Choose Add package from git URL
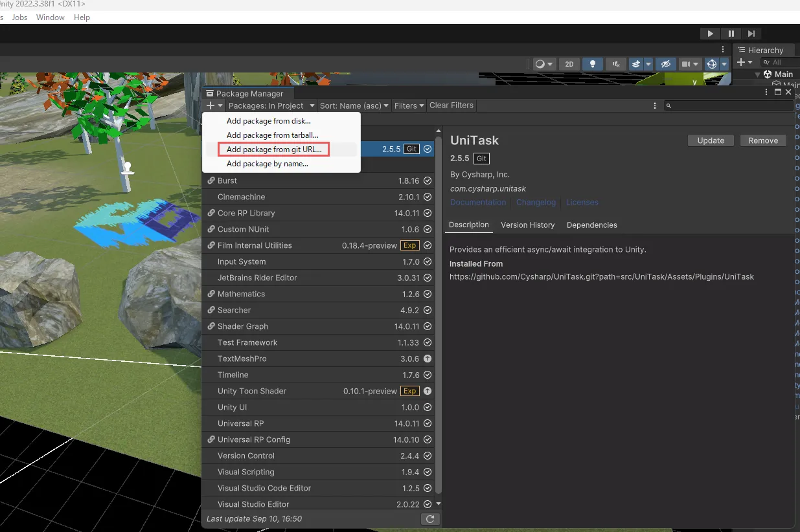 (x=273, y=150)
